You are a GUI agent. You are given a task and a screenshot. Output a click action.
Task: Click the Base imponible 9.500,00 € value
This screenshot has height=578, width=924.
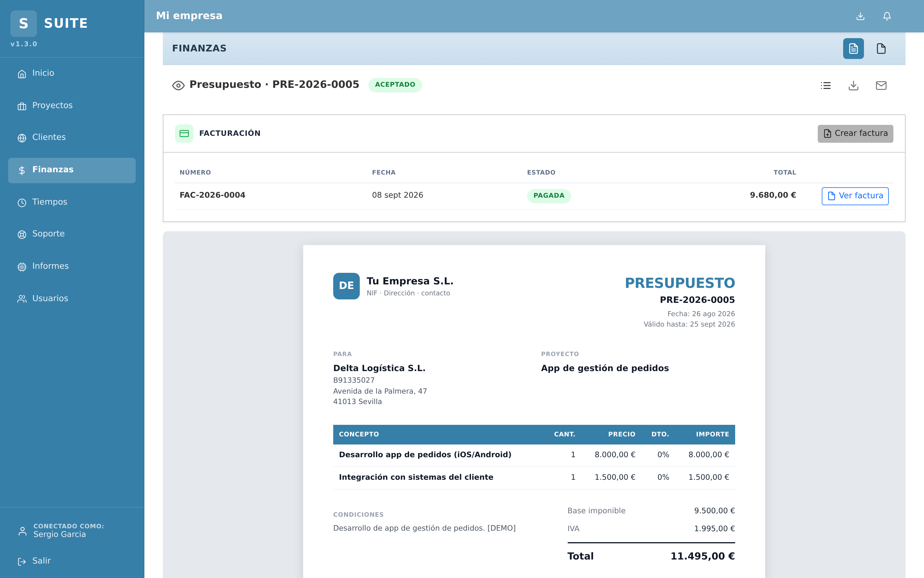click(714, 511)
